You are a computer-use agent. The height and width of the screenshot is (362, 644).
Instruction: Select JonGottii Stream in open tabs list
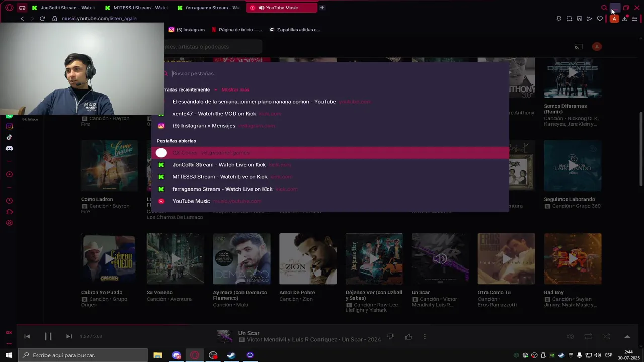click(x=330, y=165)
